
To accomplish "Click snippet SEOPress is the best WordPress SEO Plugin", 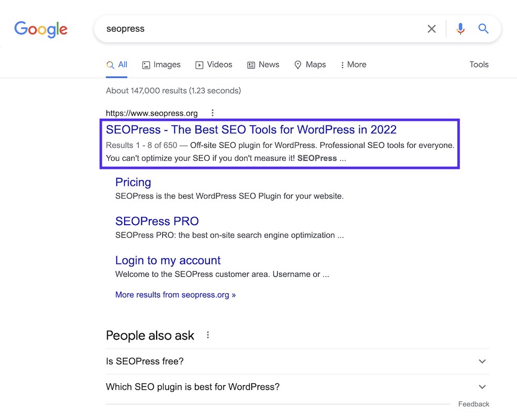I will click(x=230, y=196).
